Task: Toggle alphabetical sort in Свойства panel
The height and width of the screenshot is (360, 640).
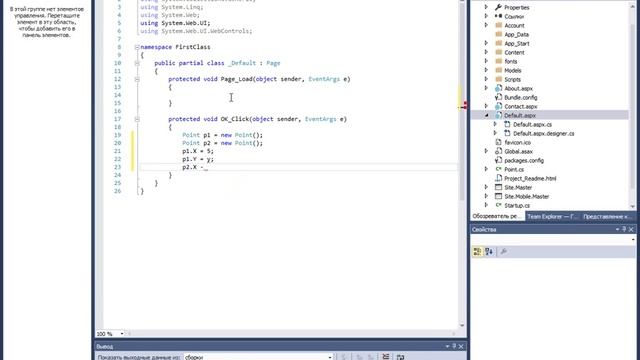Action: click(489, 251)
